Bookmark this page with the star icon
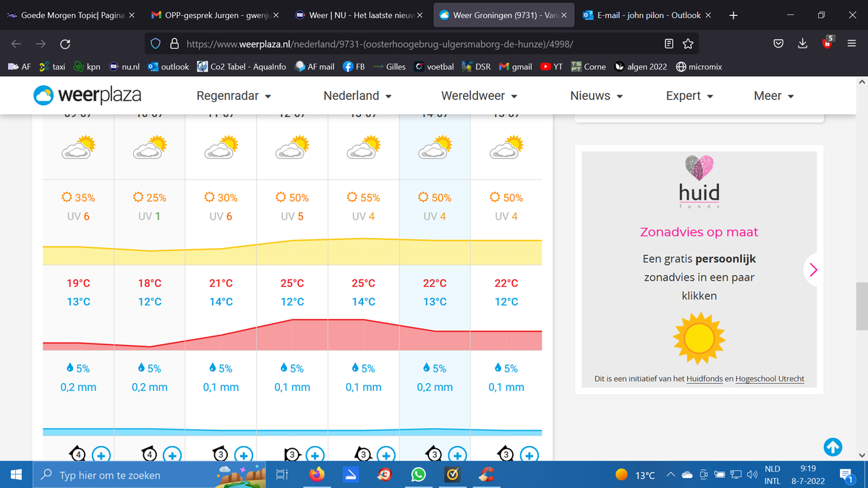868x488 pixels. (688, 44)
